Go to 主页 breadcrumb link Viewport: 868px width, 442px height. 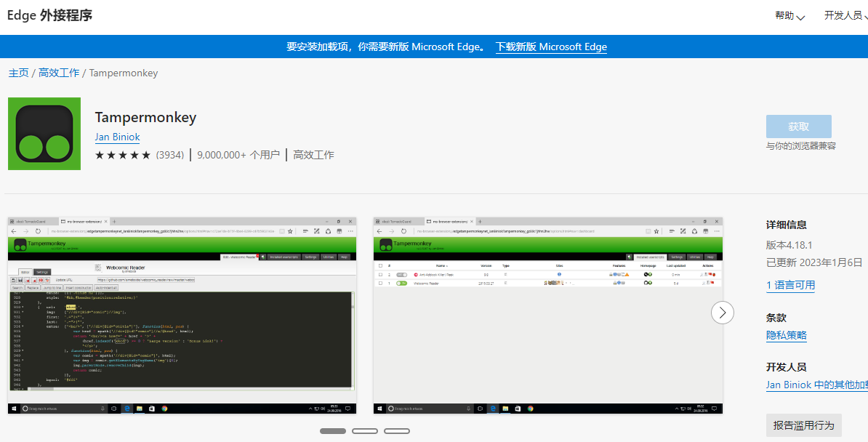coord(19,73)
